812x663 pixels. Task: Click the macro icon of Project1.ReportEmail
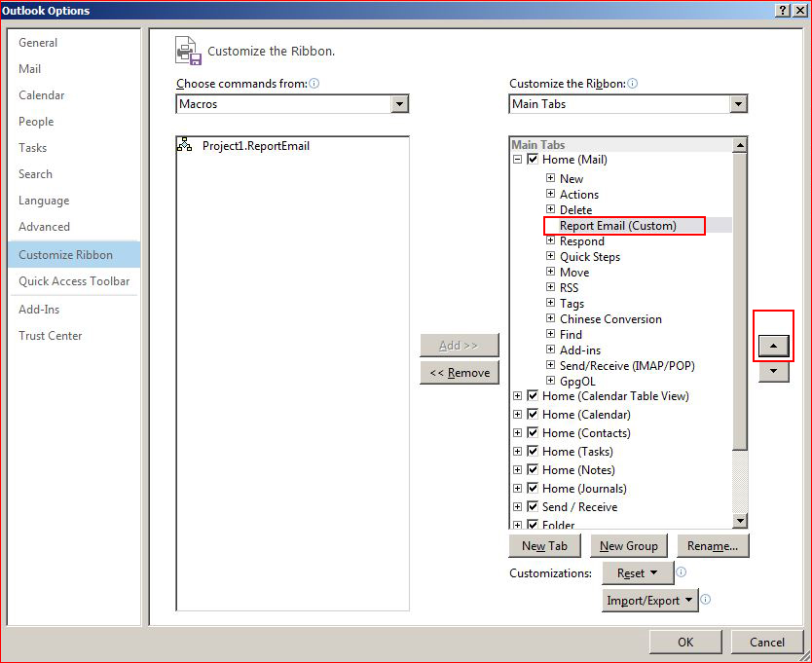184,144
